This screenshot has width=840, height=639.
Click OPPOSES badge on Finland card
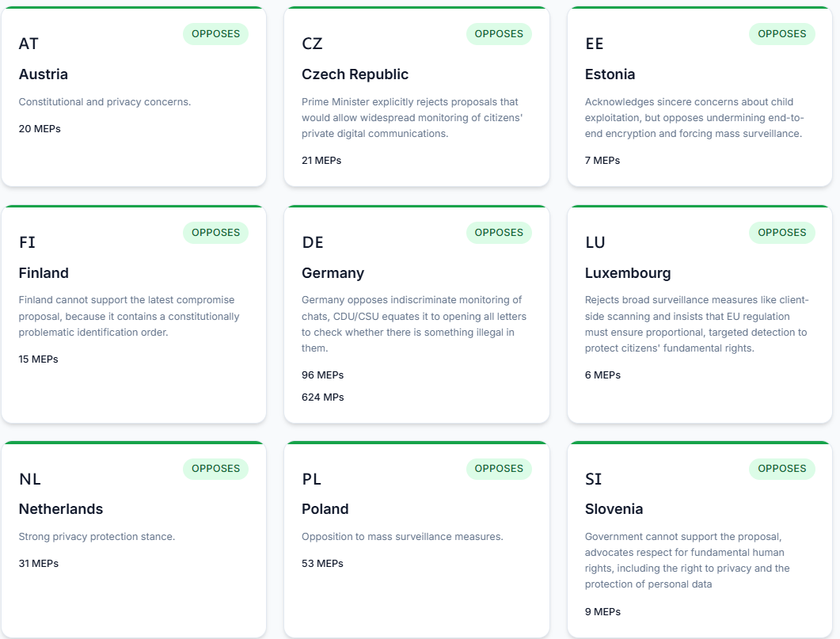pos(215,233)
